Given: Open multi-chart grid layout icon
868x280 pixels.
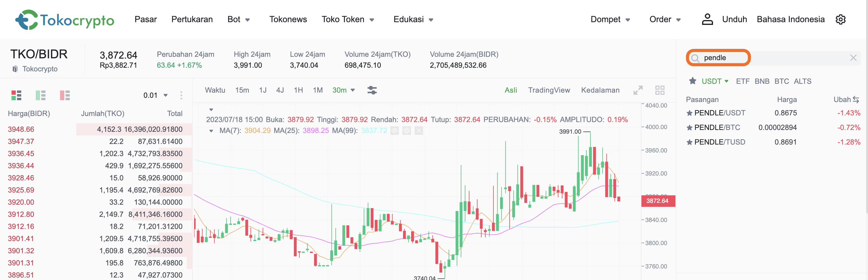Looking at the screenshot, I should click(659, 90).
